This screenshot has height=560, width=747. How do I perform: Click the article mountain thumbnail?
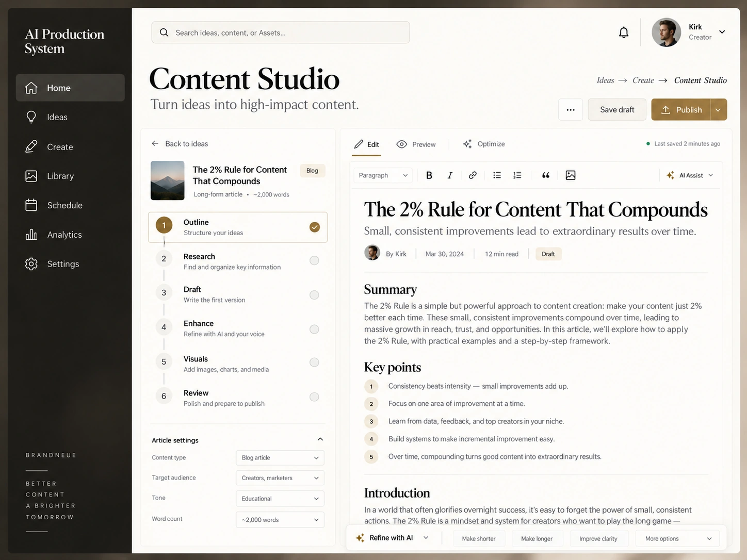(x=168, y=180)
